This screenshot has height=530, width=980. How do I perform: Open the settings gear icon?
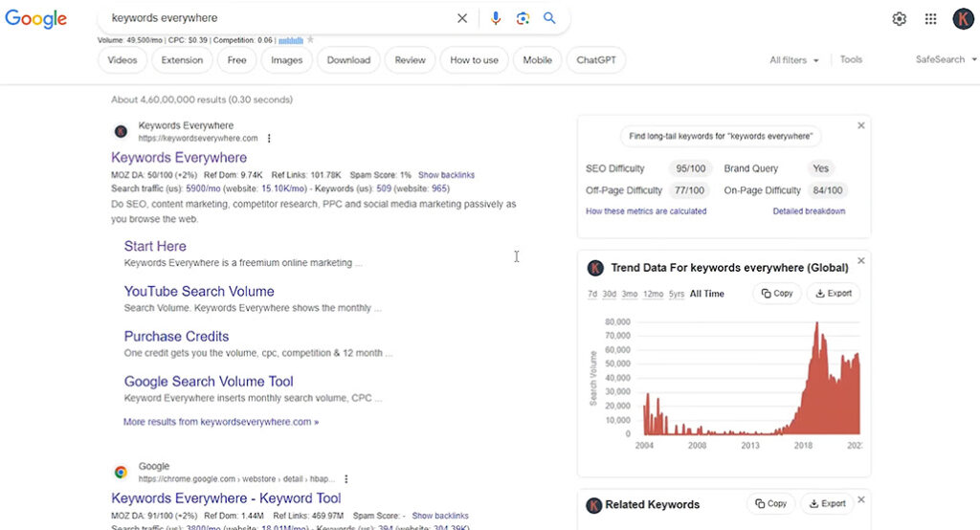pyautogui.click(x=899, y=19)
